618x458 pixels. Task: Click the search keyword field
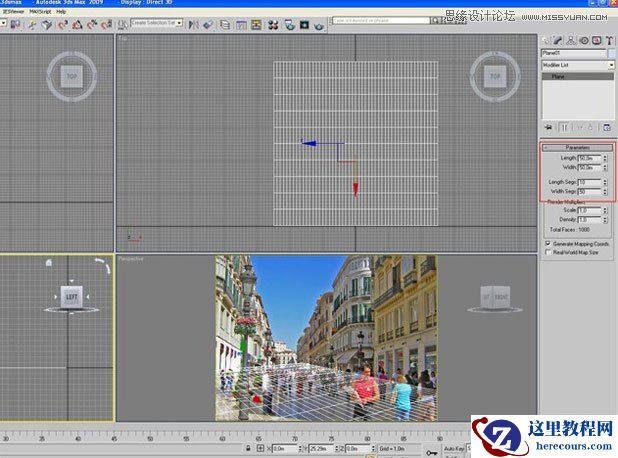tap(381, 20)
